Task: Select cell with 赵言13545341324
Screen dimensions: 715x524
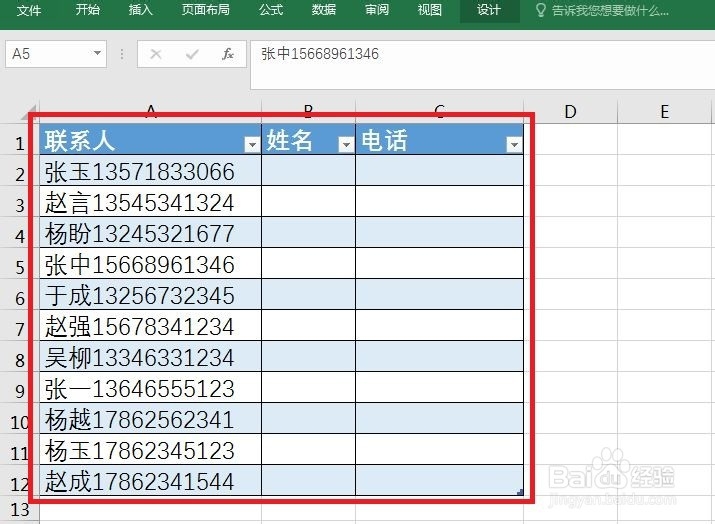Action: (150, 201)
